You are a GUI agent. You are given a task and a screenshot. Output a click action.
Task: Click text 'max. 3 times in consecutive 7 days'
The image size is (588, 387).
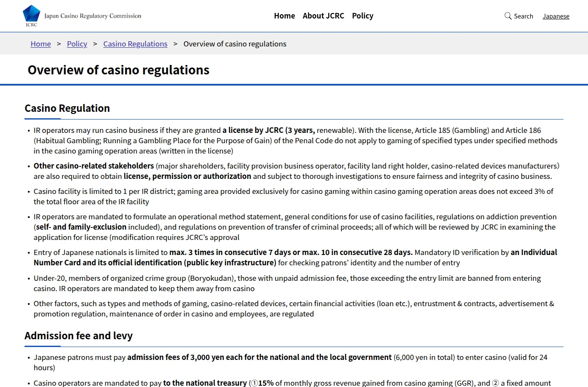(230, 252)
